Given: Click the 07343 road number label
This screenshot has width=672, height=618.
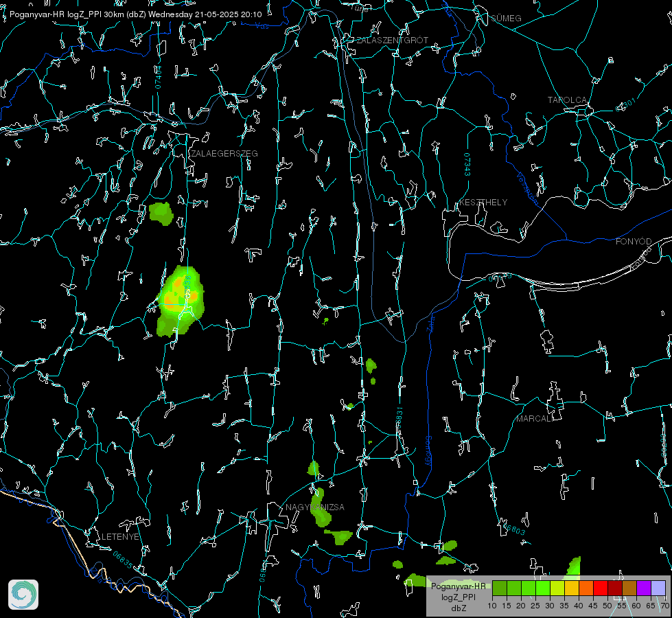Looking at the screenshot, I should point(467,165).
